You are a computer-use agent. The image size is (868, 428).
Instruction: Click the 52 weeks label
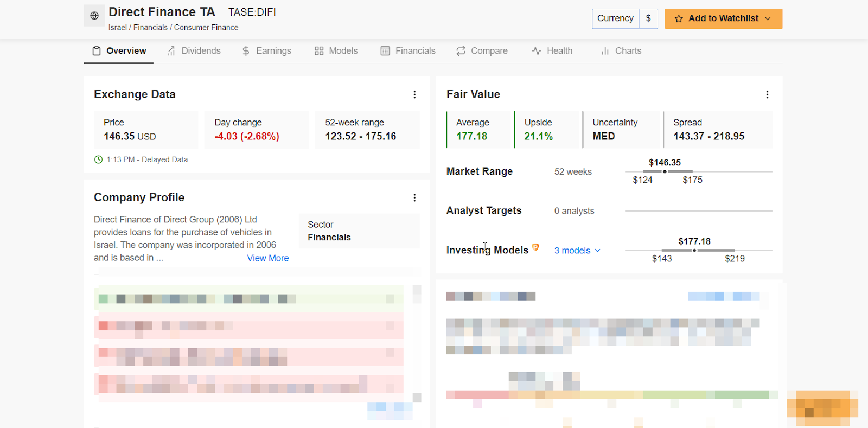click(x=573, y=172)
